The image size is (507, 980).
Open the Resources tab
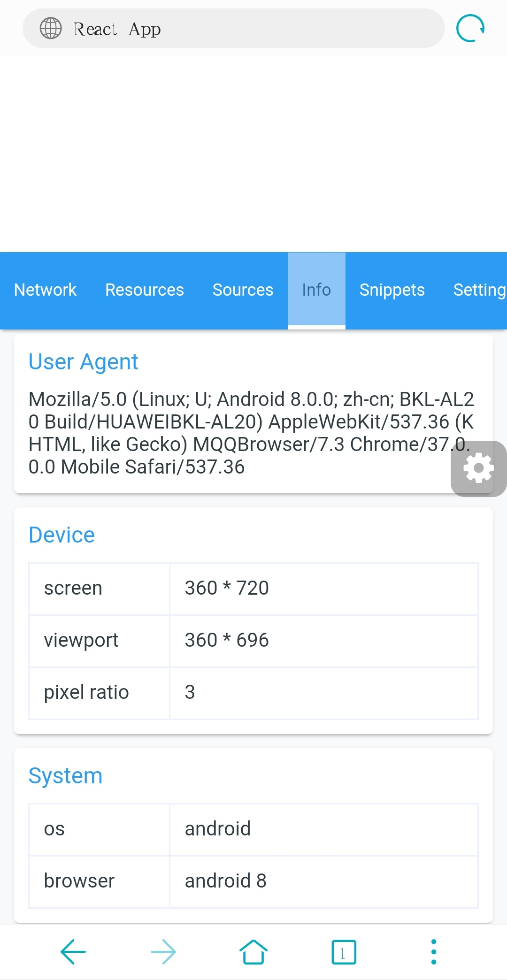(145, 290)
